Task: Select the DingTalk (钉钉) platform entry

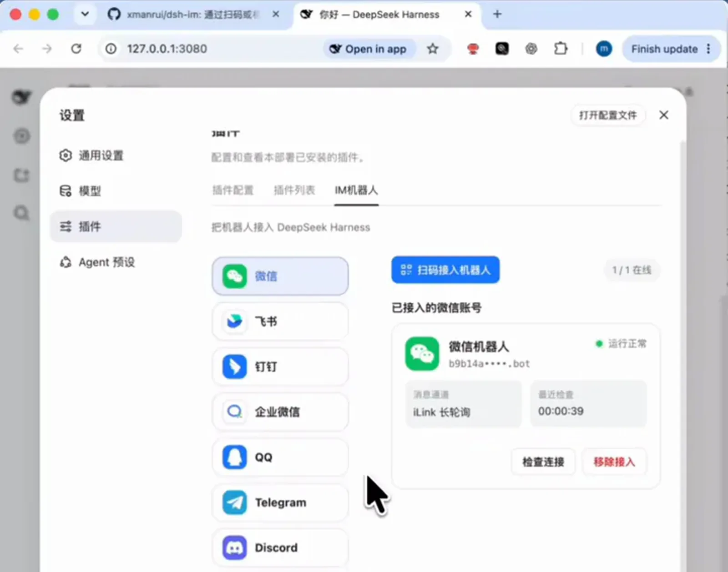Action: pos(280,366)
